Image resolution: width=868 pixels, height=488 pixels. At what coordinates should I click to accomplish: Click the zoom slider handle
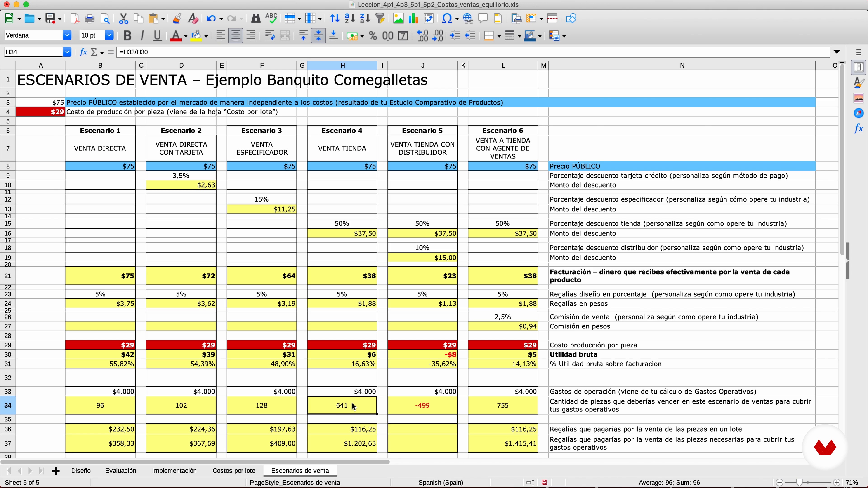(x=799, y=482)
